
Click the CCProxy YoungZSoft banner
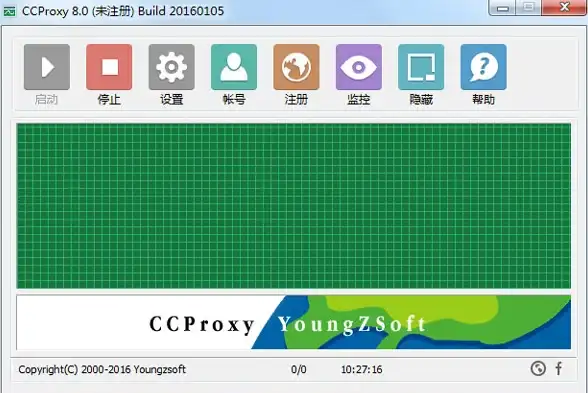point(294,322)
